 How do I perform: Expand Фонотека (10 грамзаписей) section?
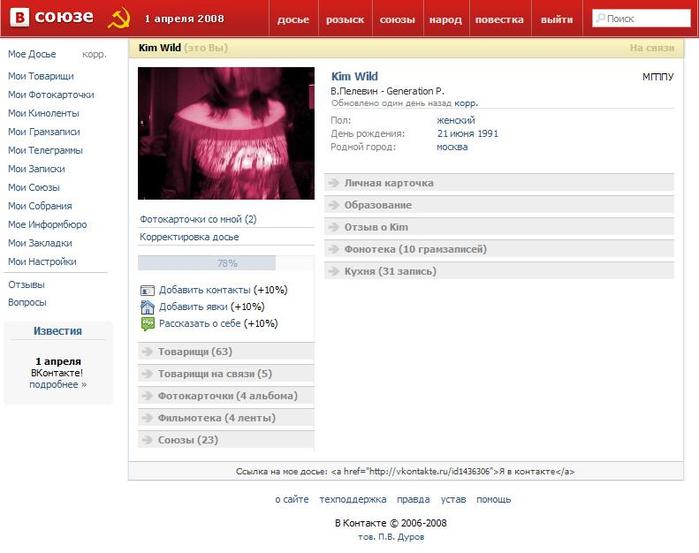(499, 249)
